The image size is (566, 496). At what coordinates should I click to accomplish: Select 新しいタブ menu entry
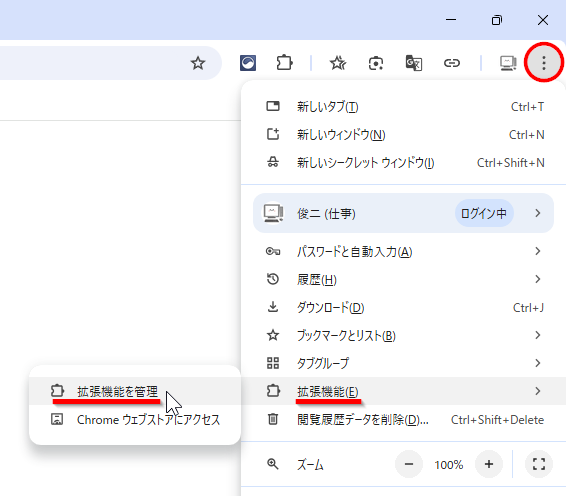tap(404, 106)
